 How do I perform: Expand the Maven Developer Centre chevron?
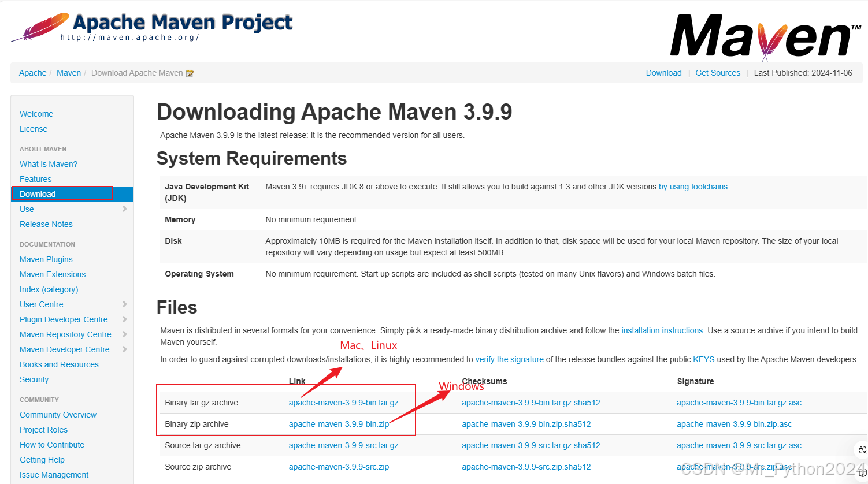click(124, 349)
